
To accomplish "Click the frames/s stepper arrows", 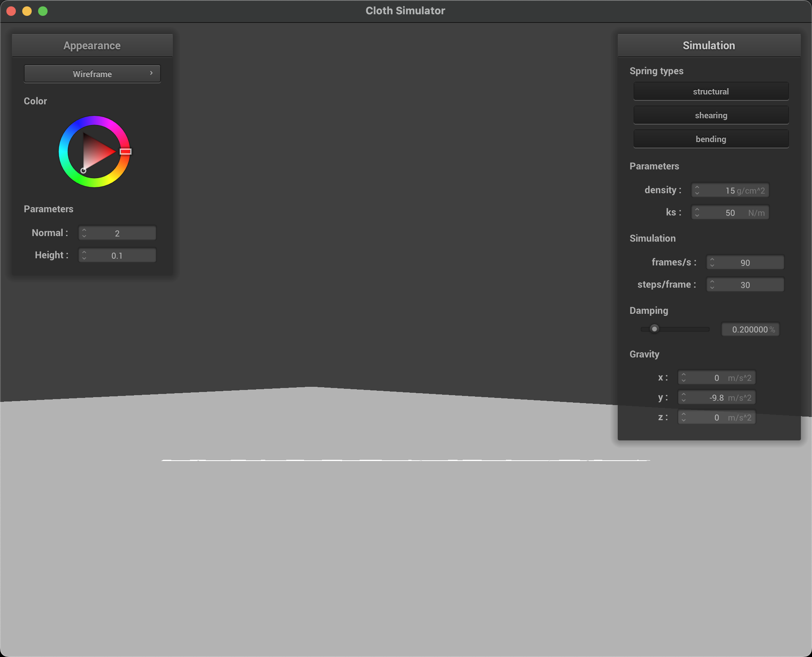I will 712,263.
